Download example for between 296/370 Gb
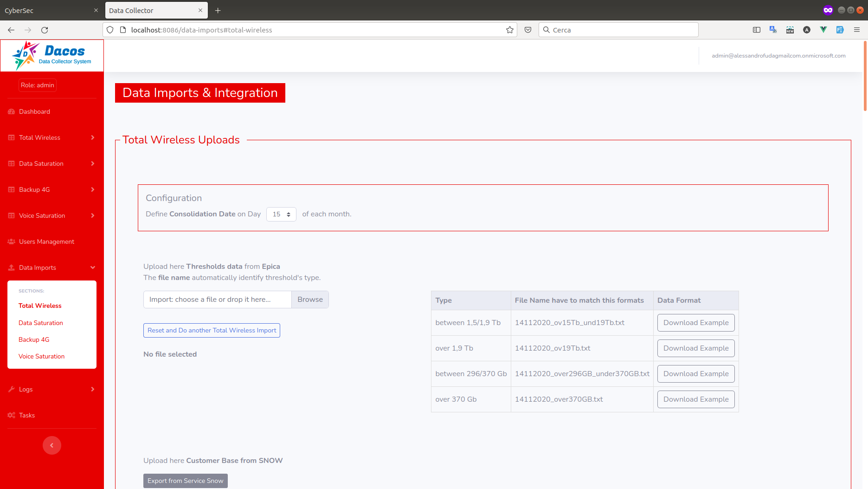The width and height of the screenshot is (868, 489). tap(696, 374)
